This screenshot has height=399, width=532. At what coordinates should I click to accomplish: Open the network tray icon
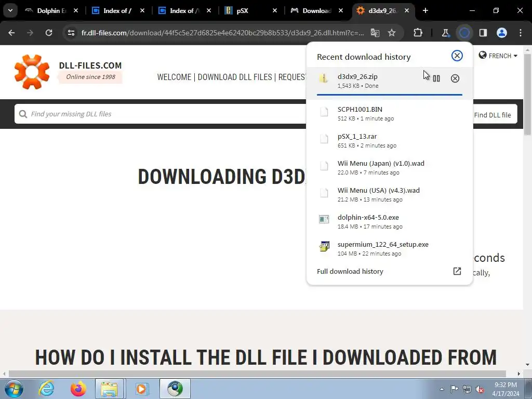tap(467, 389)
